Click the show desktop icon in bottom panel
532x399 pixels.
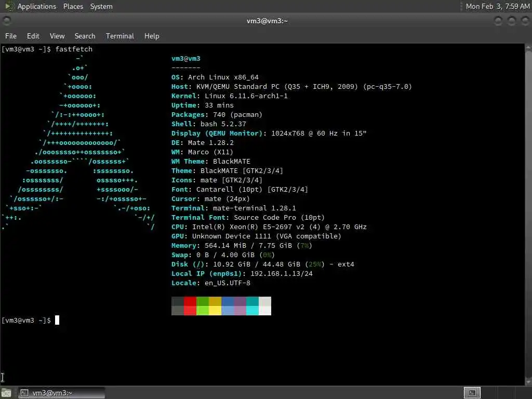coord(6,393)
